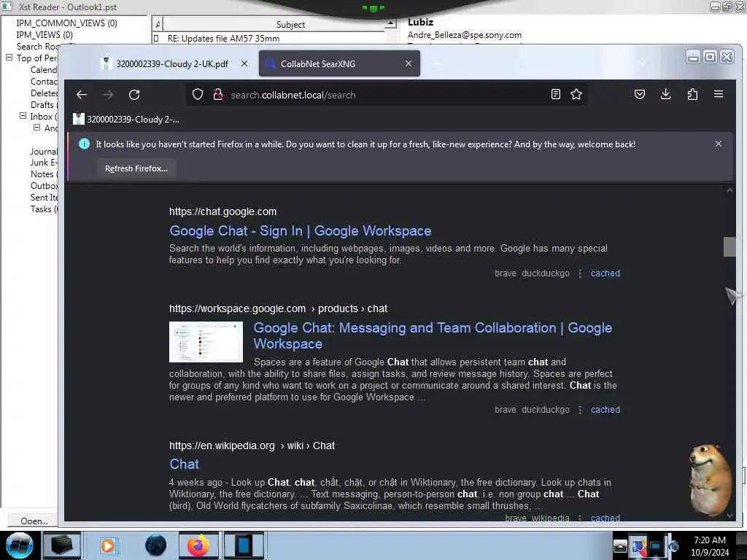The height and width of the screenshot is (560, 747).
Task: Collapse the Top of Personal Folders tree node
Action: click(9, 58)
